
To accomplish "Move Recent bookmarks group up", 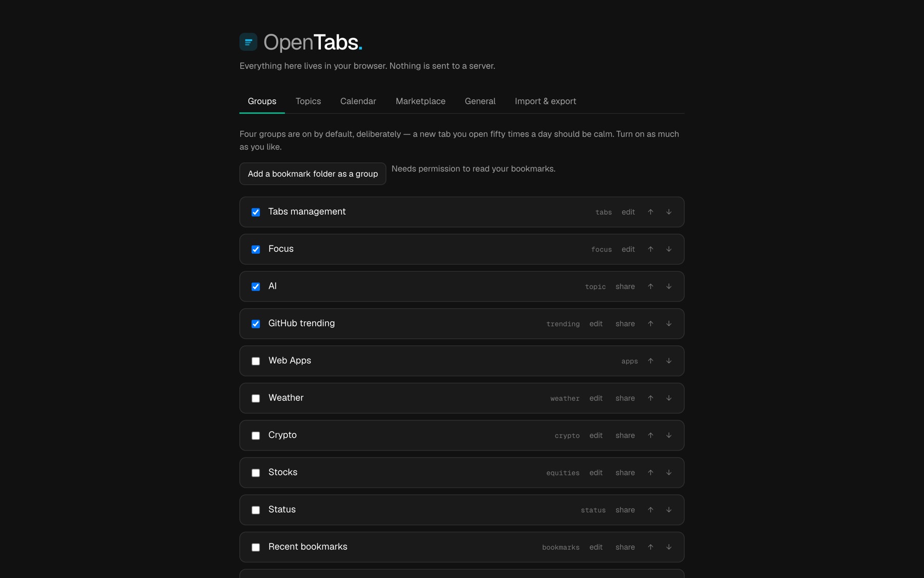I will point(650,547).
